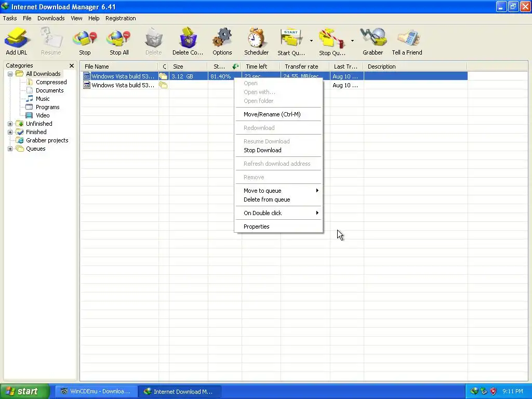Click the Stop All toolbar icon
This screenshot has height=399, width=532.
(x=119, y=42)
